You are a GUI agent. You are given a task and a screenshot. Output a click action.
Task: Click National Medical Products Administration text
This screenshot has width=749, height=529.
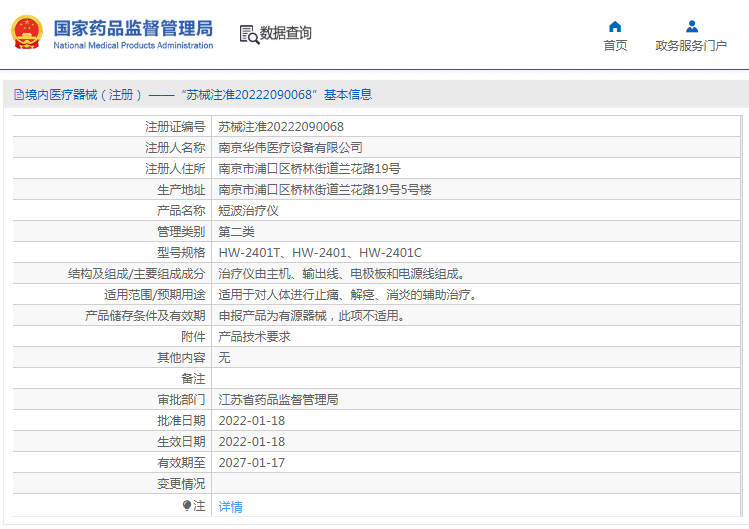point(133,45)
